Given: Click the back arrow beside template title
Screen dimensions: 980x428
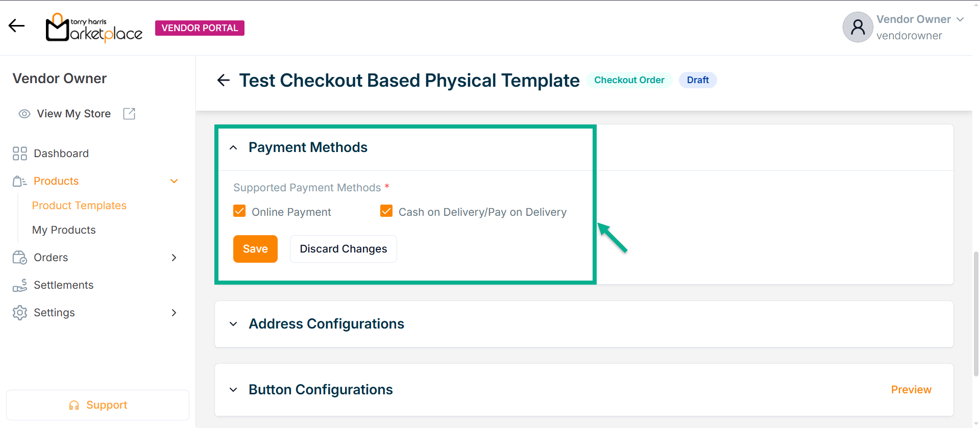Looking at the screenshot, I should pos(224,80).
